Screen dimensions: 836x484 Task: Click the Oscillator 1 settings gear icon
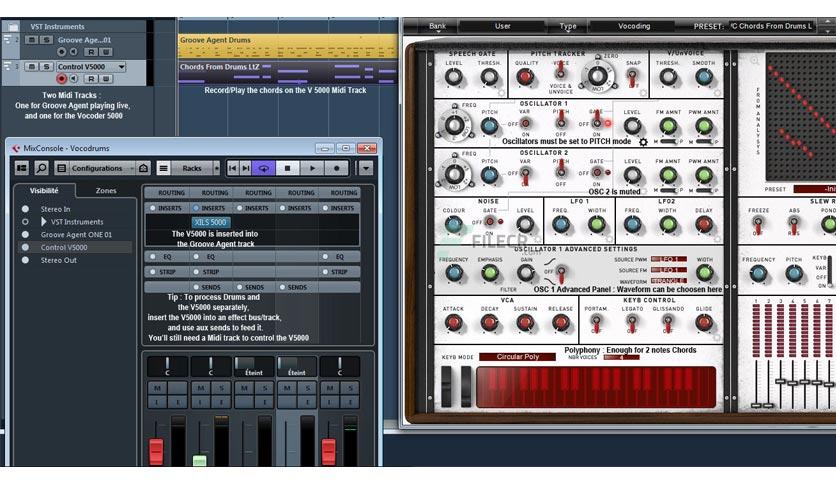tap(643, 142)
